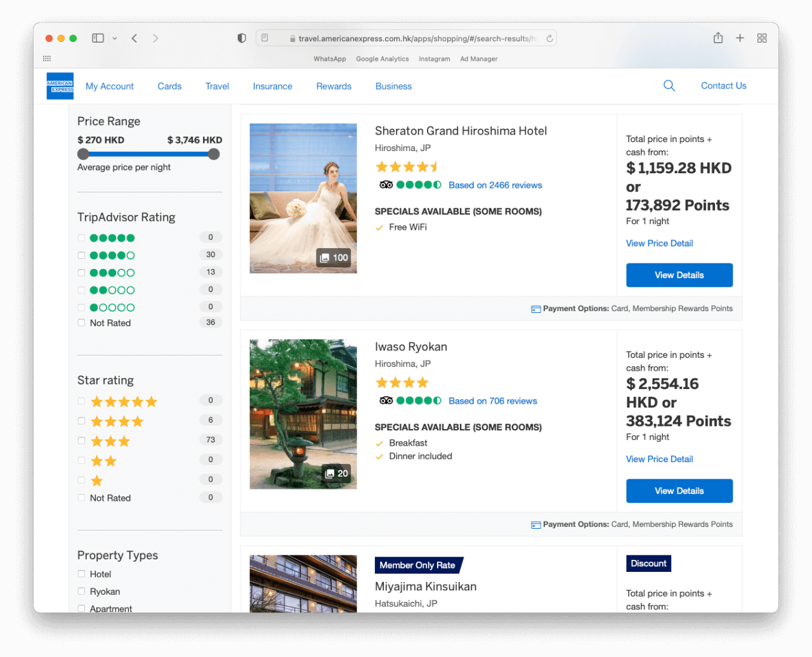The width and height of the screenshot is (812, 657).
Task: Open the Cards menu
Action: pyautogui.click(x=169, y=86)
